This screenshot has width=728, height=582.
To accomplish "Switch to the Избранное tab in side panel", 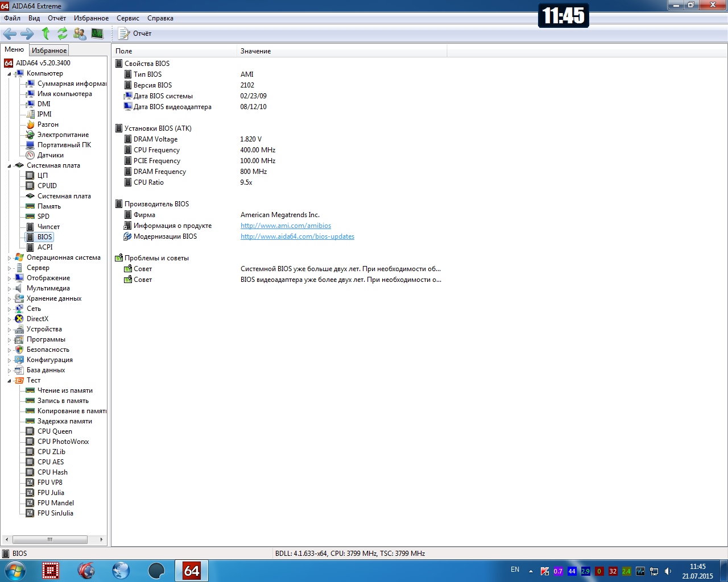I will click(49, 51).
